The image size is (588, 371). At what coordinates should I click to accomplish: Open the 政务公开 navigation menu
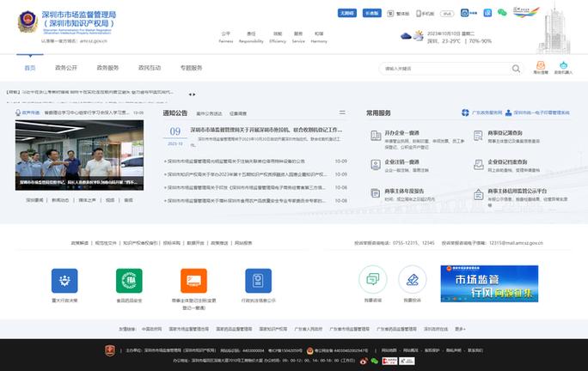click(x=66, y=67)
